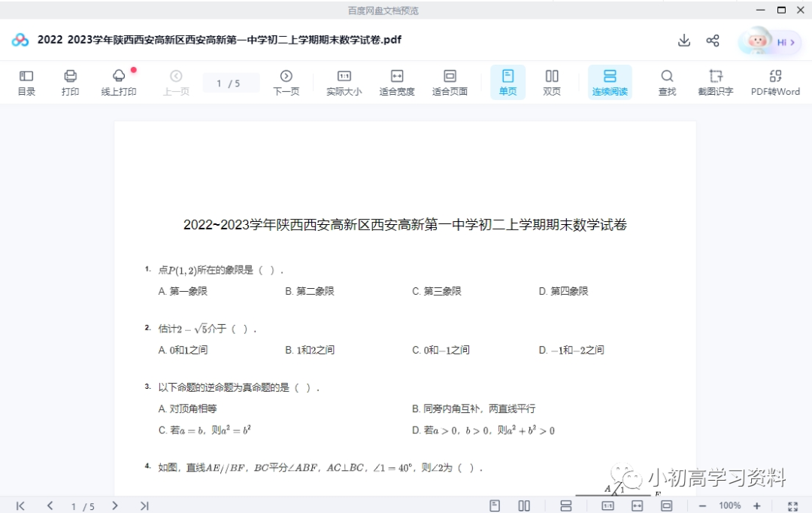The height and width of the screenshot is (513, 812).
Task: Jump to first page in bottom bar
Action: coord(20,505)
